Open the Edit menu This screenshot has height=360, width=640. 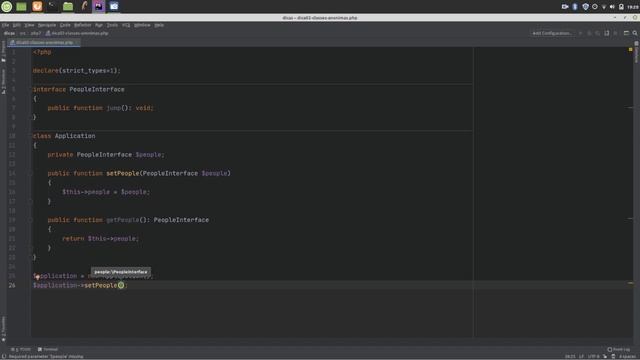16,25
